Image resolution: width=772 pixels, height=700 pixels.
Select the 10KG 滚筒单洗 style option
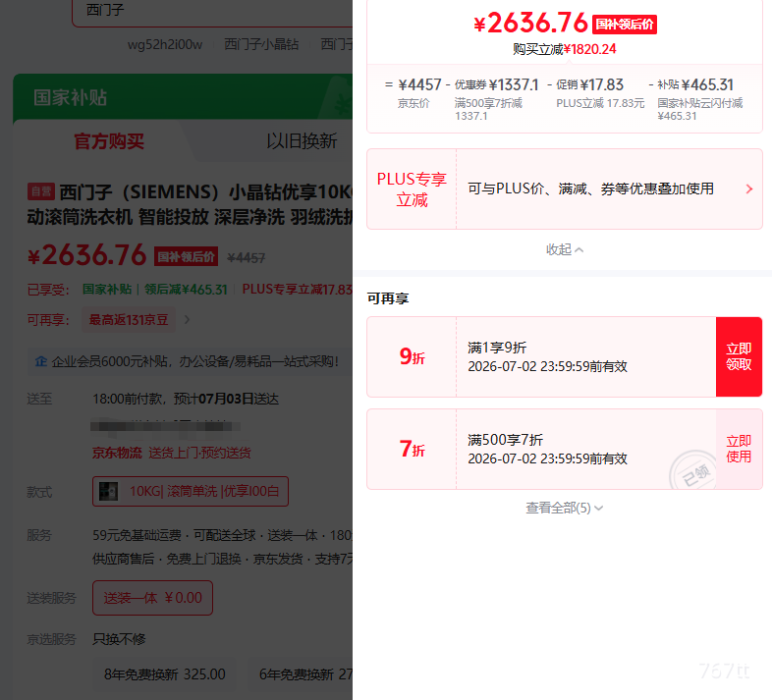(191, 491)
